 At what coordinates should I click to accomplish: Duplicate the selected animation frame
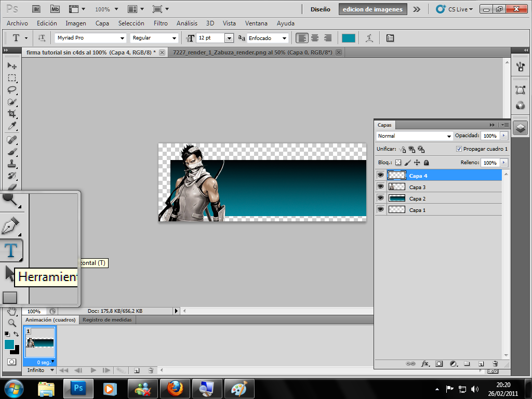click(137, 370)
